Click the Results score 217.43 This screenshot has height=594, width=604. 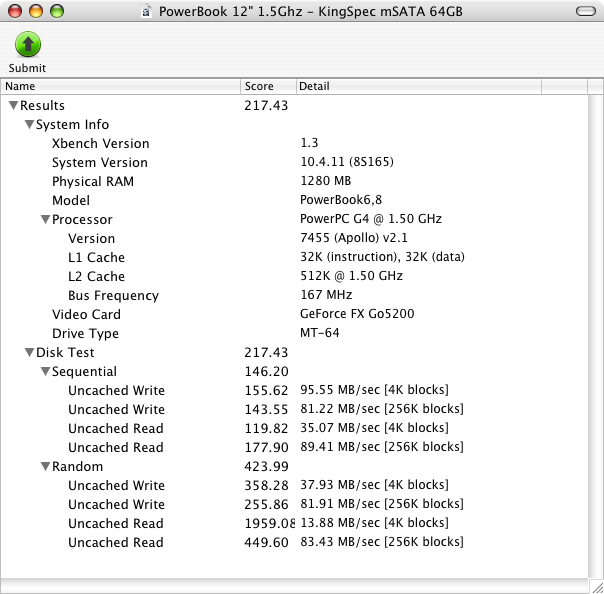(x=266, y=105)
